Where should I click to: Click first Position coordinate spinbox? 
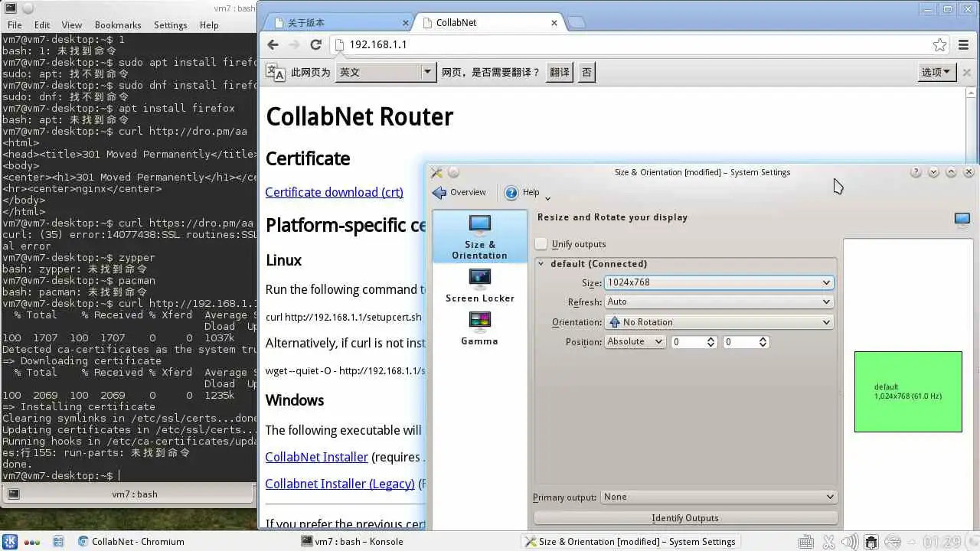pyautogui.click(x=693, y=342)
